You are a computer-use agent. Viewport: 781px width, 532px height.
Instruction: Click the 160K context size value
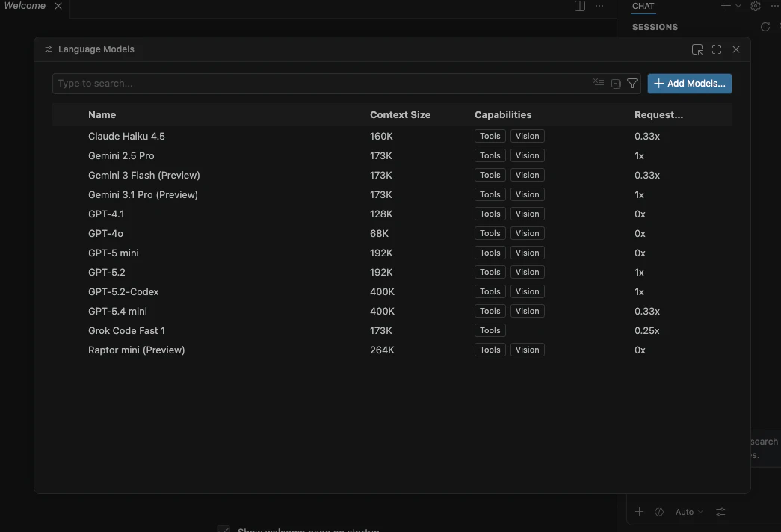tap(381, 136)
